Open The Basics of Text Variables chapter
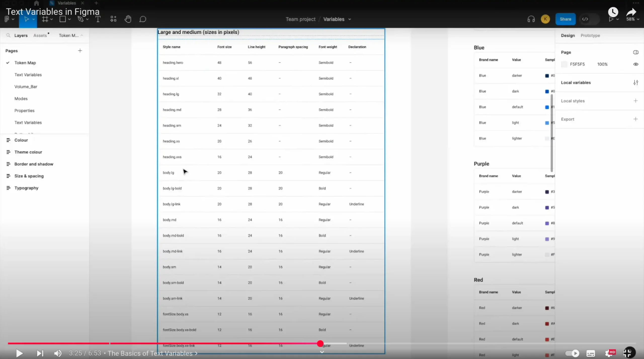This screenshot has width=644, height=359. (x=152, y=353)
